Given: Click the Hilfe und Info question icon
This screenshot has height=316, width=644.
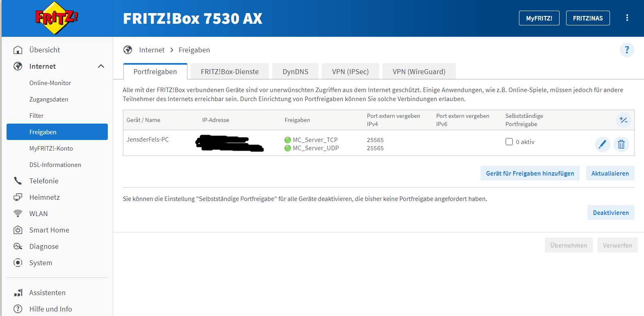Looking at the screenshot, I should point(18,309).
